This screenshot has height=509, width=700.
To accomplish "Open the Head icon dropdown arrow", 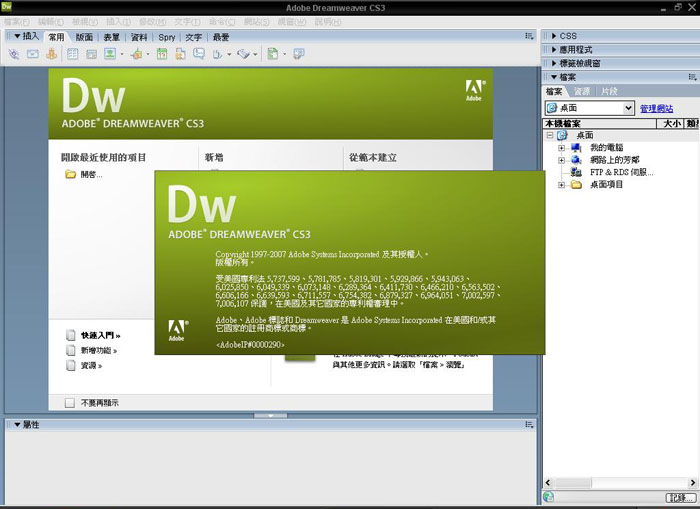I will point(229,54).
